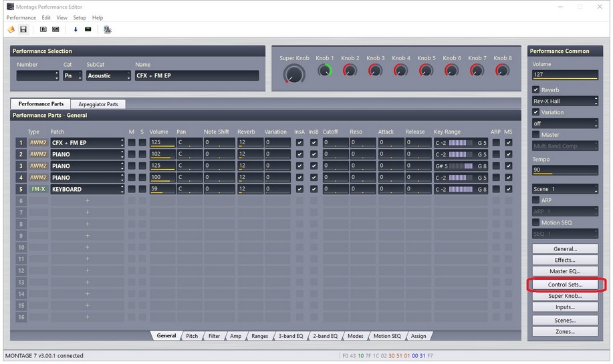
Task: Switch to the Arpeggiator Parts tab
Action: 98,104
